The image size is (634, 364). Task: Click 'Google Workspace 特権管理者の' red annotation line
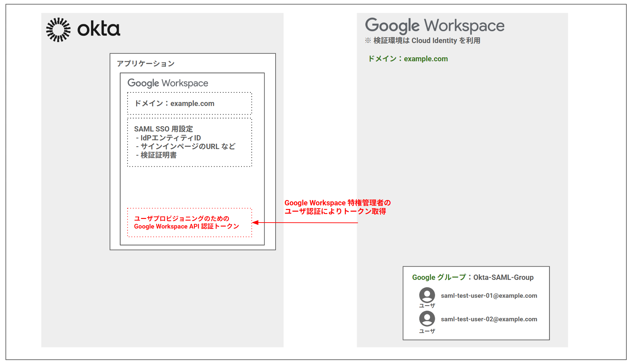pyautogui.click(x=338, y=203)
